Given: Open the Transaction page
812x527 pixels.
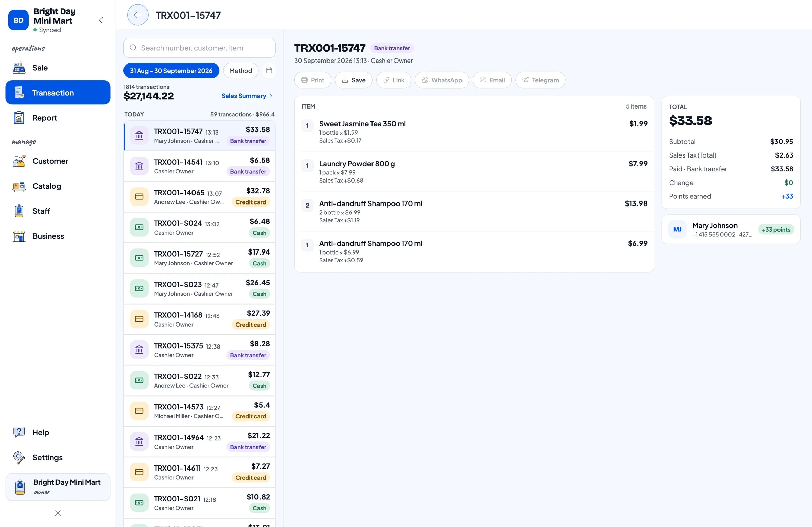Looking at the screenshot, I should pos(58,93).
